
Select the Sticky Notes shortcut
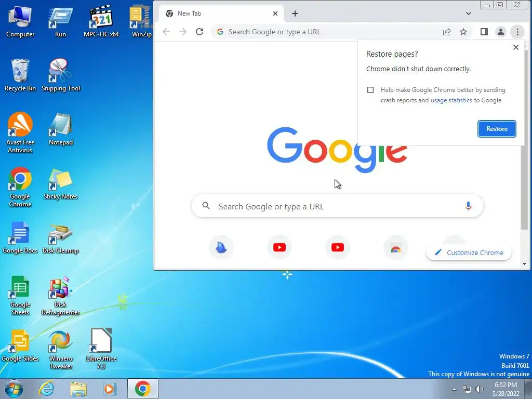(60, 183)
